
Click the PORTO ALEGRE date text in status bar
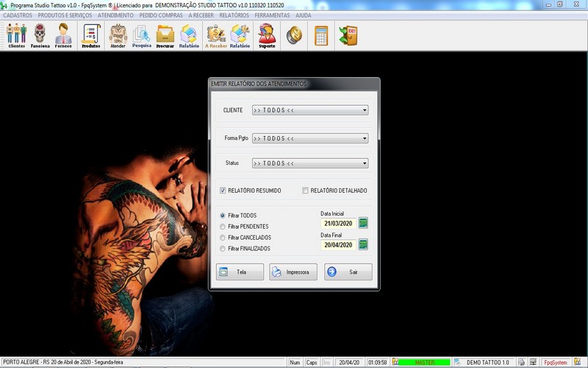[63, 362]
